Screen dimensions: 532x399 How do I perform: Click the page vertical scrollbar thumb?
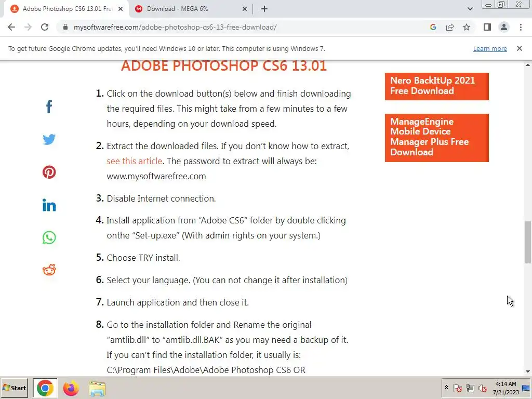click(x=528, y=242)
